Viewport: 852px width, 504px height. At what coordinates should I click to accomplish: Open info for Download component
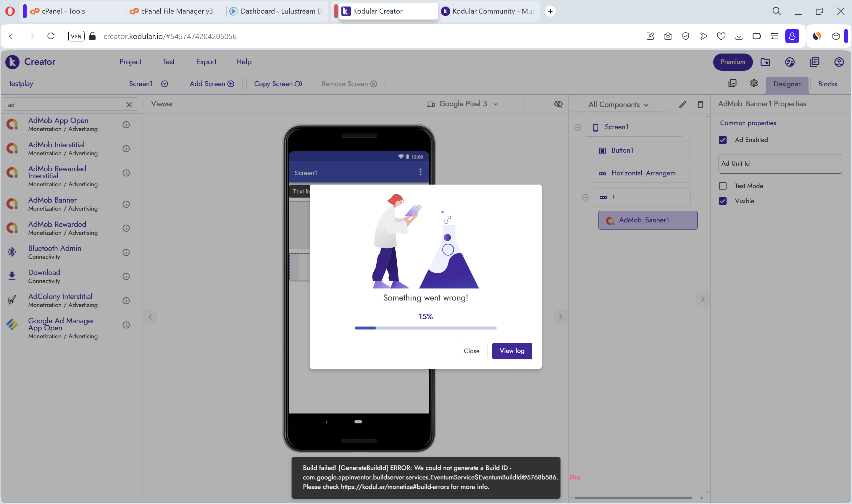pyautogui.click(x=126, y=277)
